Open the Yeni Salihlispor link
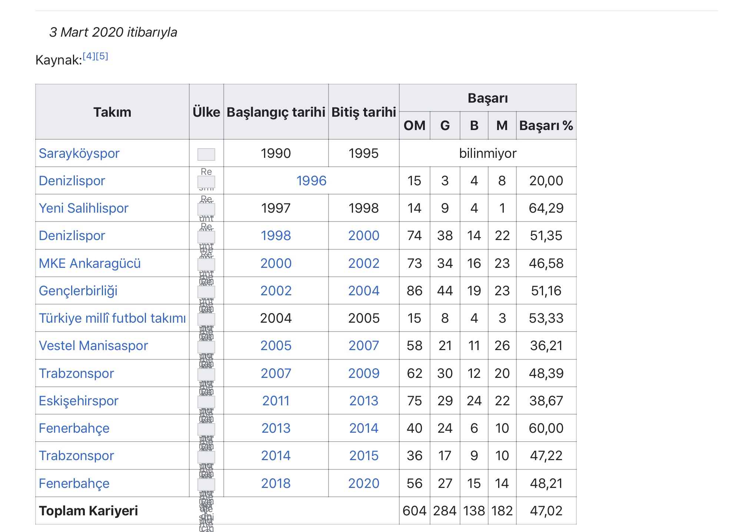The height and width of the screenshot is (532, 756). pos(83,208)
